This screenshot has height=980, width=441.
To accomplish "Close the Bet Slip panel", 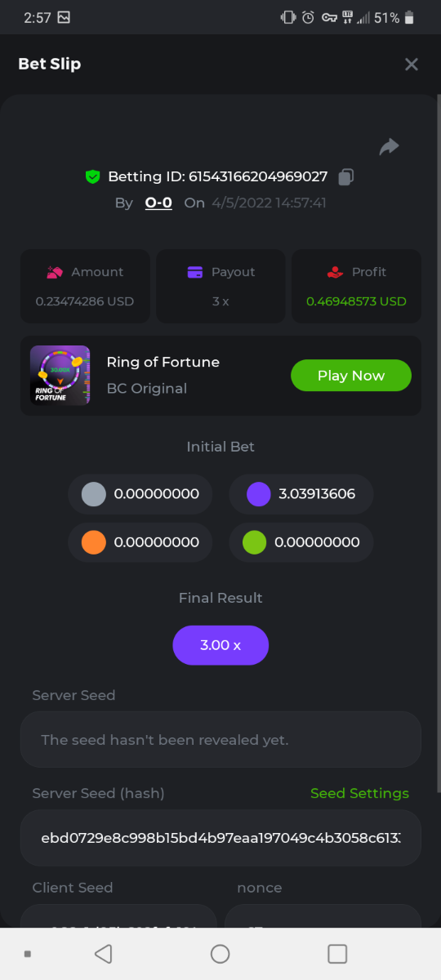I will click(412, 64).
